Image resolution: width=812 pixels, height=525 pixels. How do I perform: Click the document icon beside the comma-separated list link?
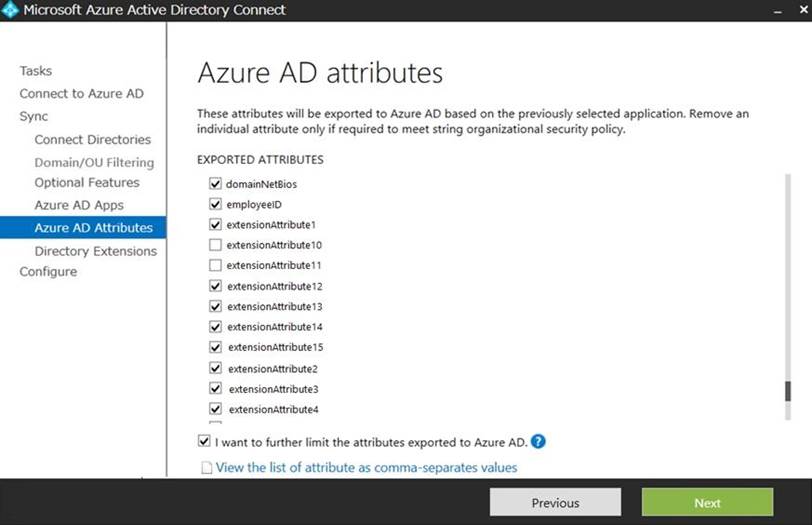tap(207, 468)
